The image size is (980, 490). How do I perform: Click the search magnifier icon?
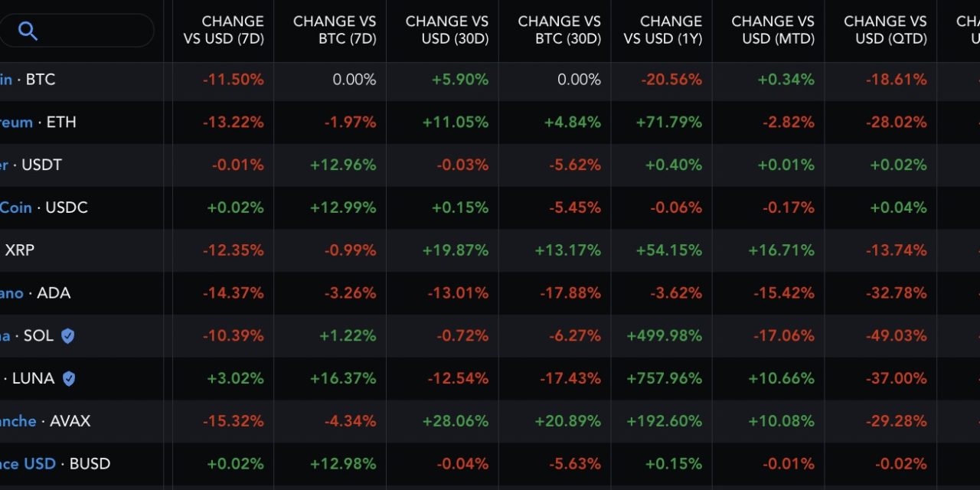pos(28,31)
